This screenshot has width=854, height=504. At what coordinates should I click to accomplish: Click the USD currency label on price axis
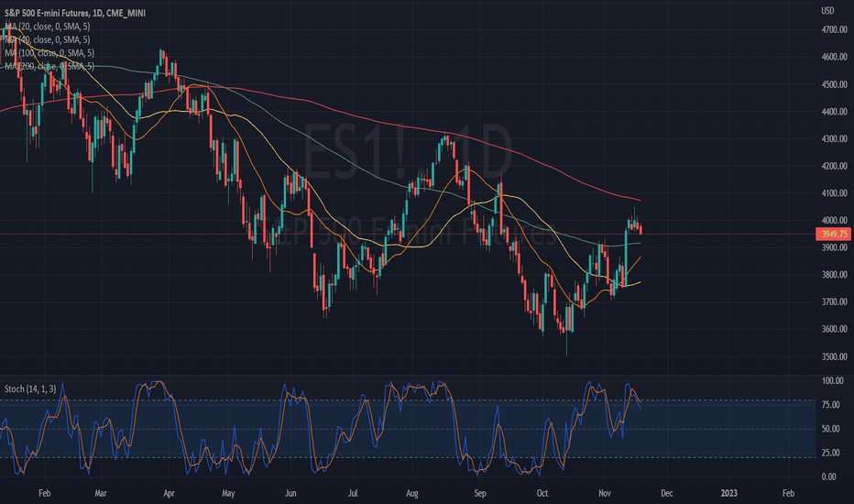pos(827,10)
